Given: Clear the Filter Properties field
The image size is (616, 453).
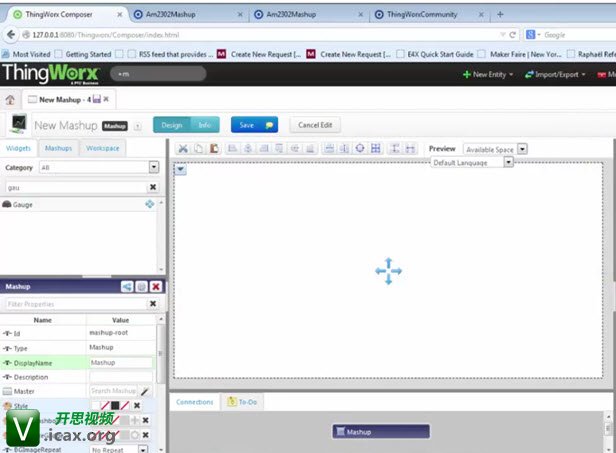Looking at the screenshot, I should [153, 304].
